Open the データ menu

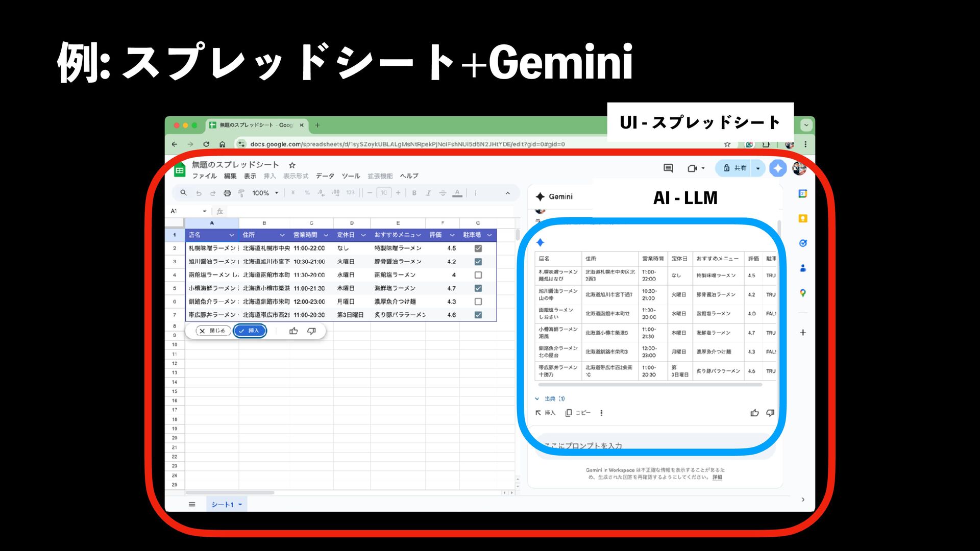click(x=325, y=176)
